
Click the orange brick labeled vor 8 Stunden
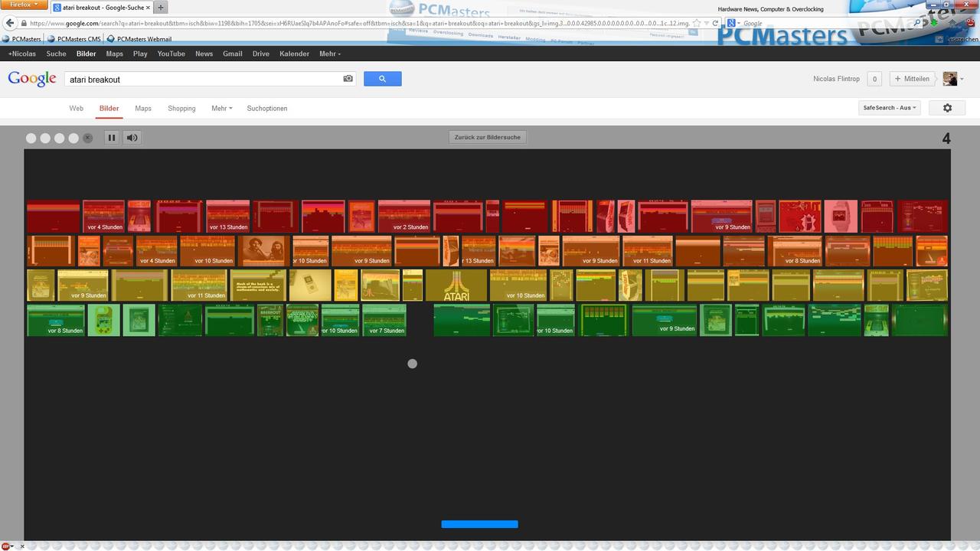(x=796, y=251)
